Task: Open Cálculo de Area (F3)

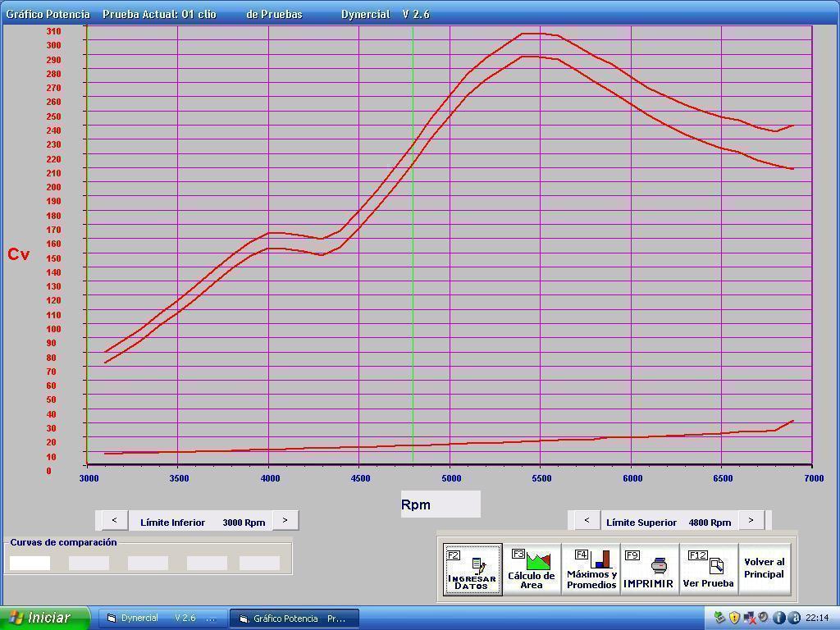Action: pos(532,569)
